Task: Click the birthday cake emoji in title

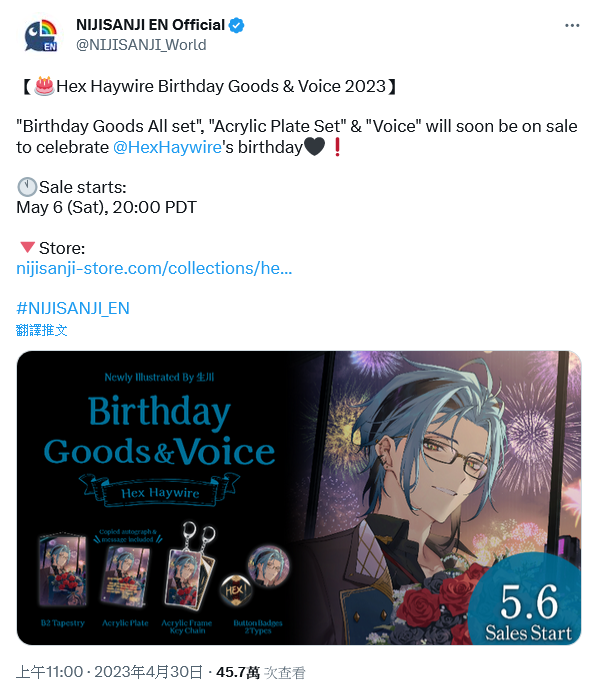Action: tap(45, 85)
